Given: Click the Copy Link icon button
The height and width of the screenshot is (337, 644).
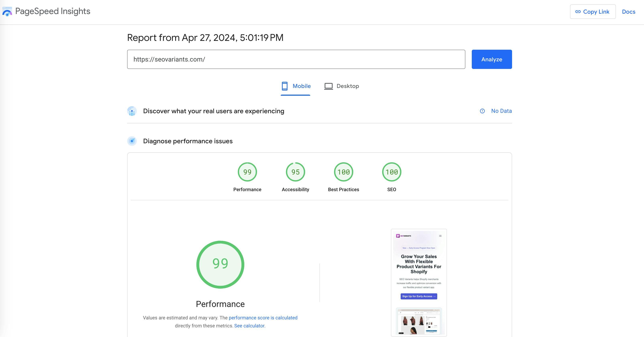Looking at the screenshot, I should point(578,11).
